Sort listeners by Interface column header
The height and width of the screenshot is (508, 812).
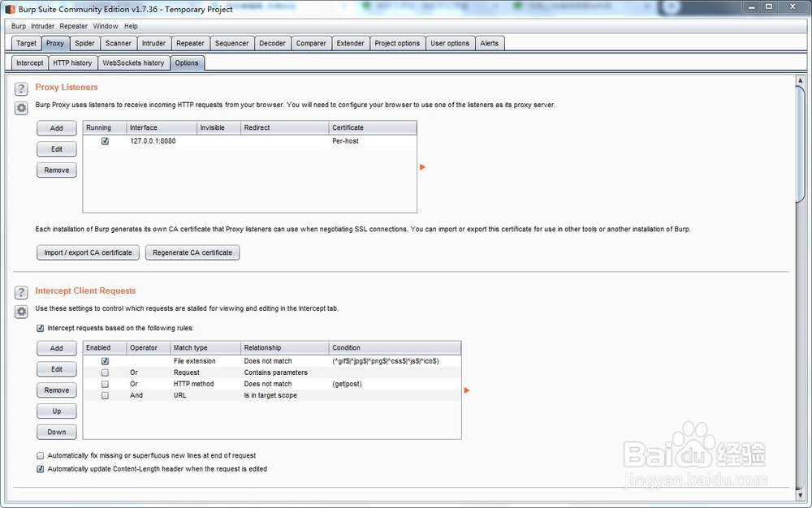162,127
